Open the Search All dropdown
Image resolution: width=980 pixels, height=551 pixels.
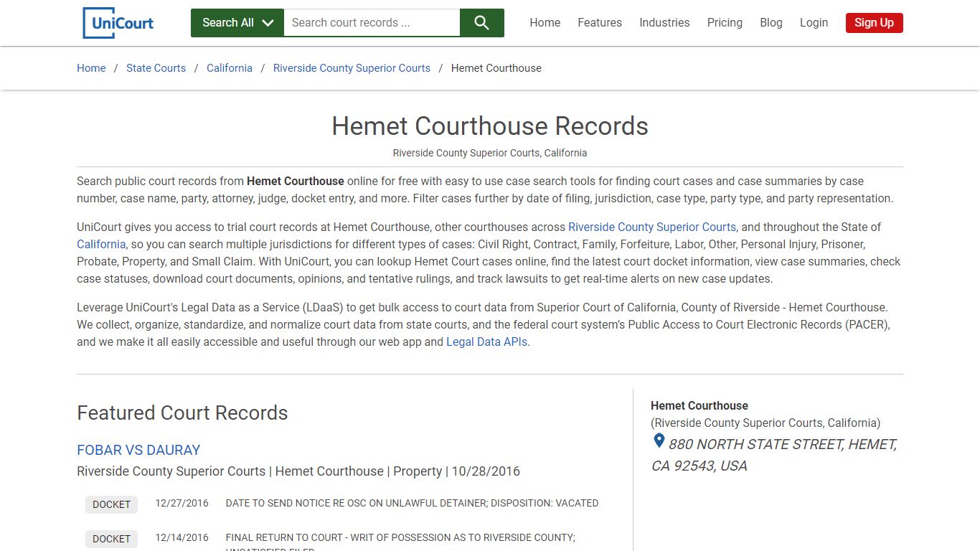[237, 23]
